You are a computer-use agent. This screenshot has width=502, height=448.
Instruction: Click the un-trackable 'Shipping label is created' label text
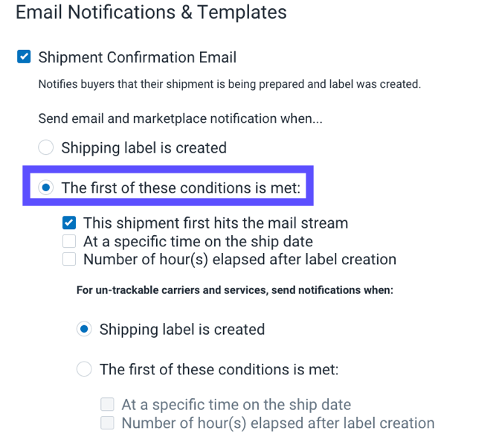pyautogui.click(x=181, y=329)
